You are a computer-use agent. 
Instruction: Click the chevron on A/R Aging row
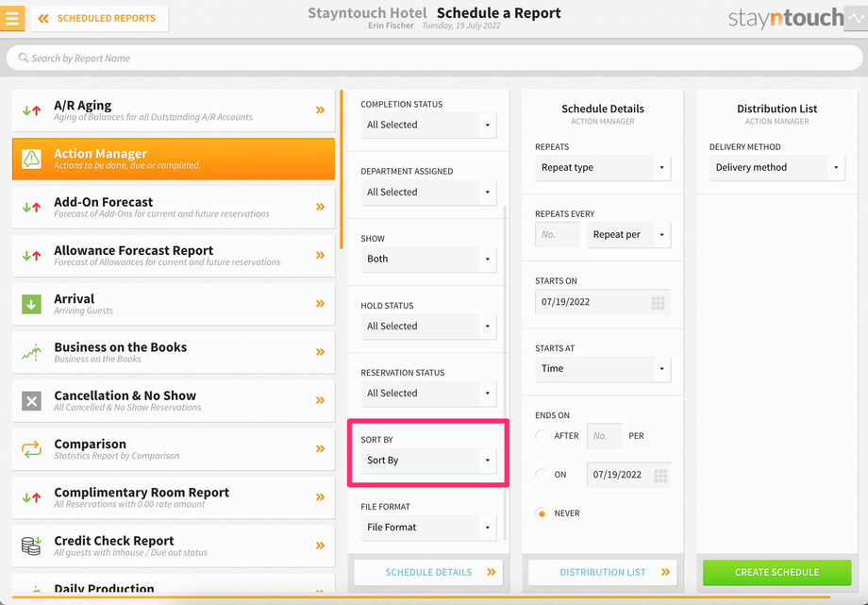(320, 110)
